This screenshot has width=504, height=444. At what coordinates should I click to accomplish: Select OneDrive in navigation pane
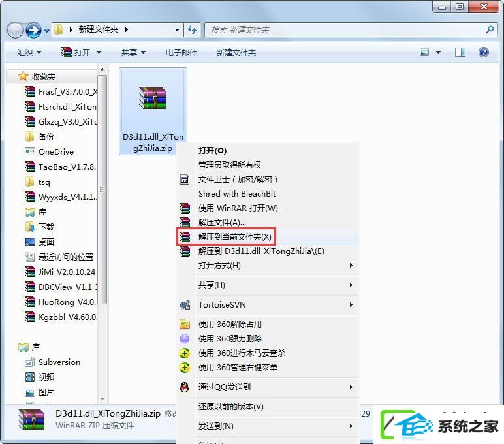(x=49, y=151)
